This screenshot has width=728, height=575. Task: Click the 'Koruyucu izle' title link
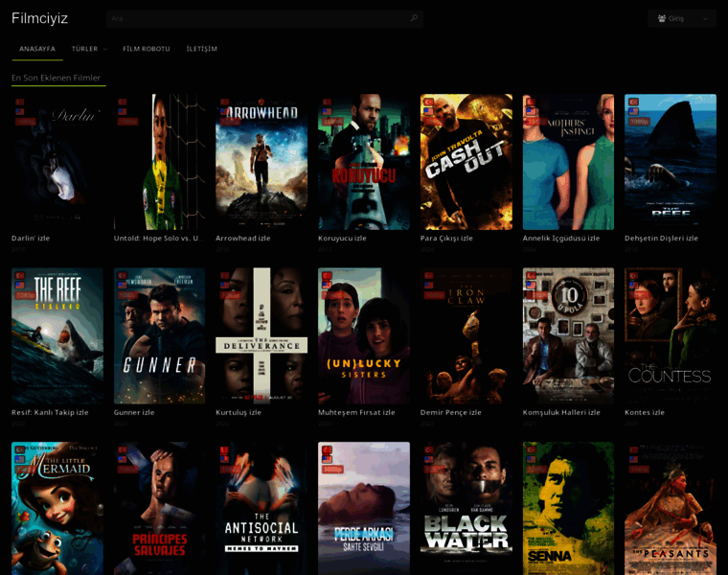(342, 239)
